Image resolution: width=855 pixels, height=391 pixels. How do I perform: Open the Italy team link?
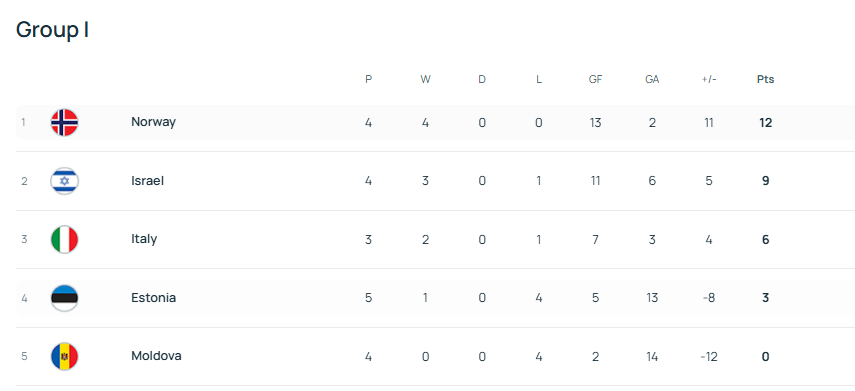[x=144, y=239]
